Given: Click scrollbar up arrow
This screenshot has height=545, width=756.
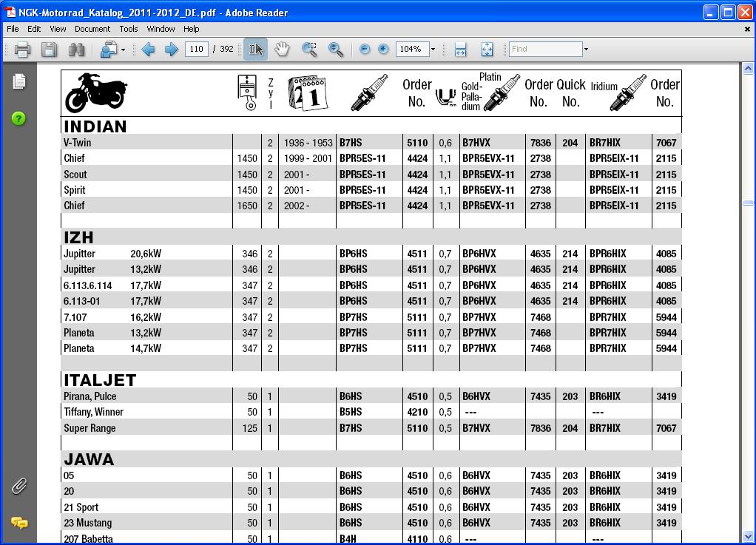Looking at the screenshot, I should coord(748,69).
